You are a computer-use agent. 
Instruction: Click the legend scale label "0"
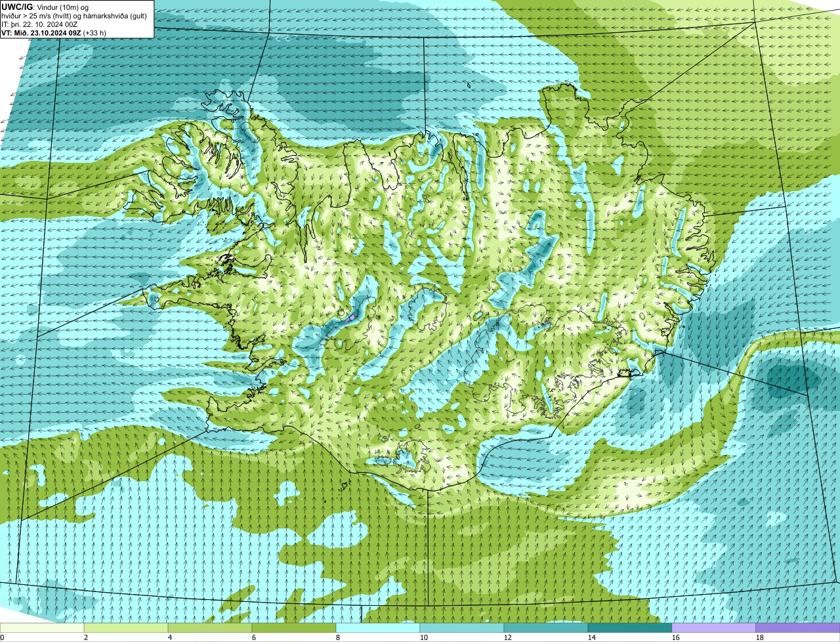point(2,637)
